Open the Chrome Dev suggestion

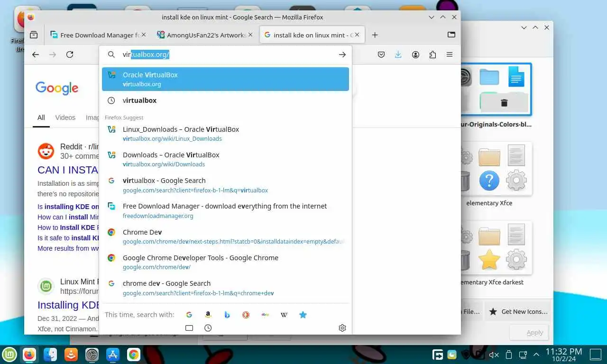pos(225,237)
